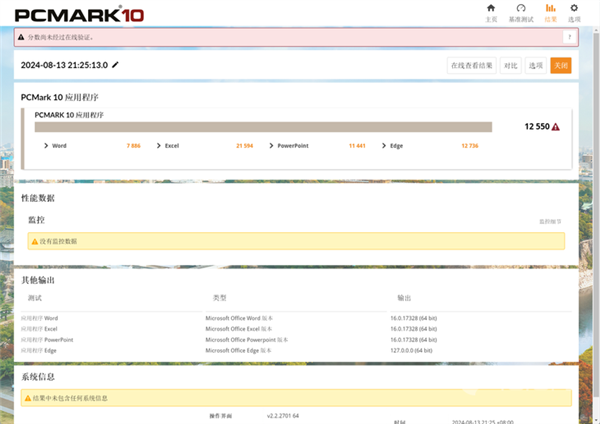Click the 监控细节 link in monitoring section
The height and width of the screenshot is (424, 600).
551,221
